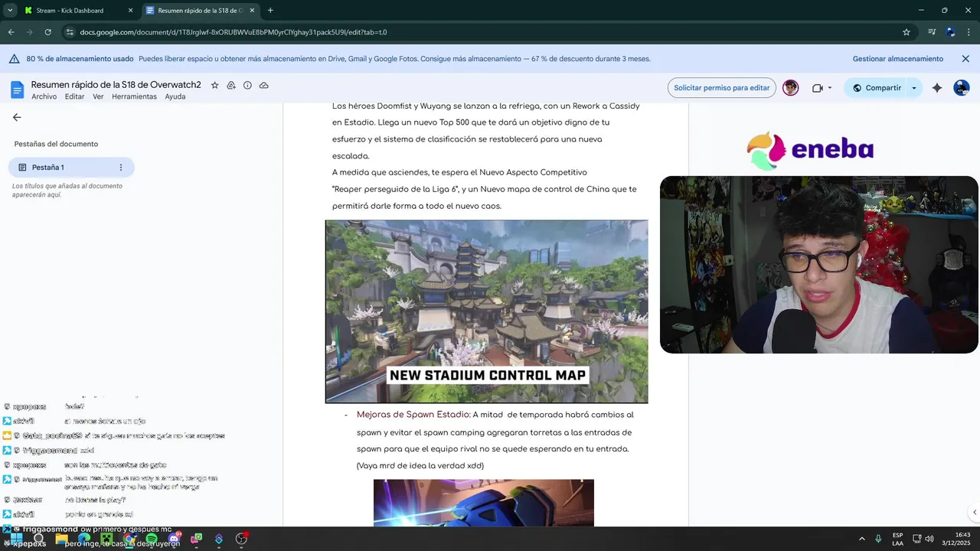Viewport: 980px width, 551px height.
Task: Open the document info icon
Action: click(247, 85)
